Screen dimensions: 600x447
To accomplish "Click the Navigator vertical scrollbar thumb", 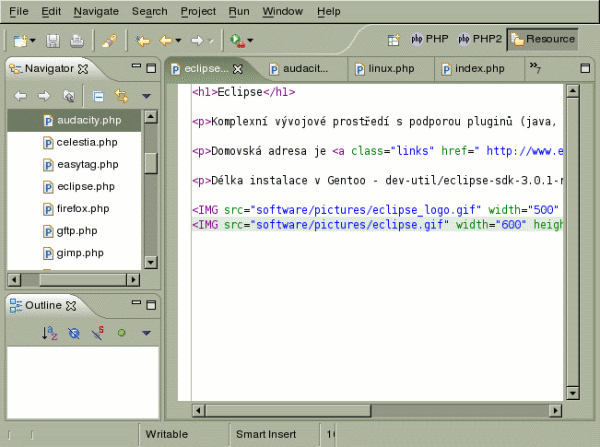I will [x=151, y=162].
